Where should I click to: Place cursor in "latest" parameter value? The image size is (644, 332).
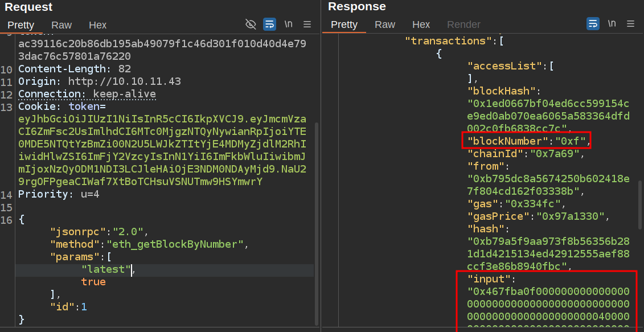click(x=106, y=269)
